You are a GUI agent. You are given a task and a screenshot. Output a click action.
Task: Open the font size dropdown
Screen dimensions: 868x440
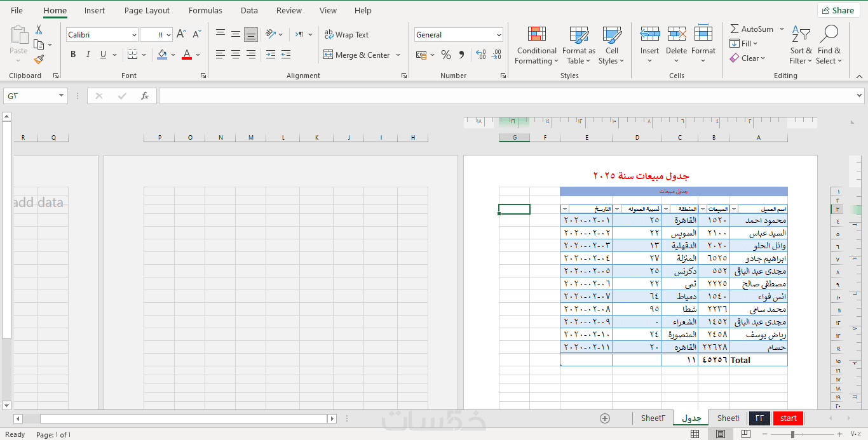(168, 35)
